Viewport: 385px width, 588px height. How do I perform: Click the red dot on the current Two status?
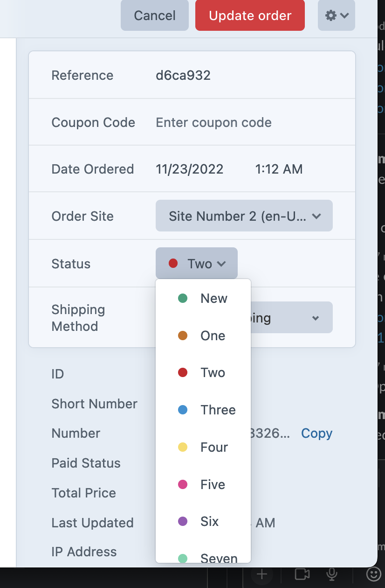(x=174, y=263)
